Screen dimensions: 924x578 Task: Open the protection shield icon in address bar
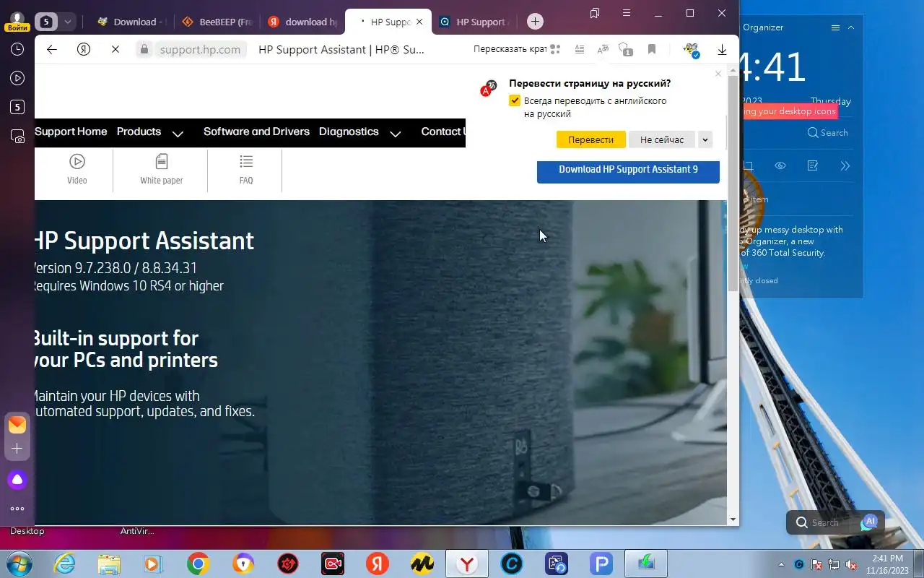627,49
